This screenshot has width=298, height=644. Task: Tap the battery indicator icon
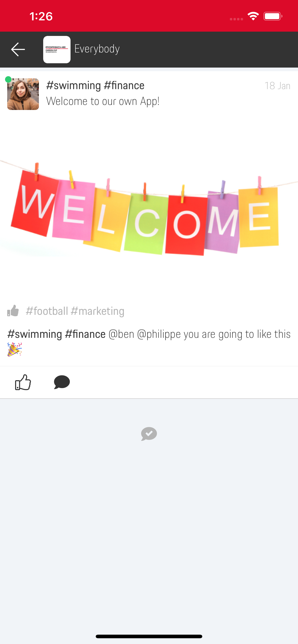click(x=273, y=16)
